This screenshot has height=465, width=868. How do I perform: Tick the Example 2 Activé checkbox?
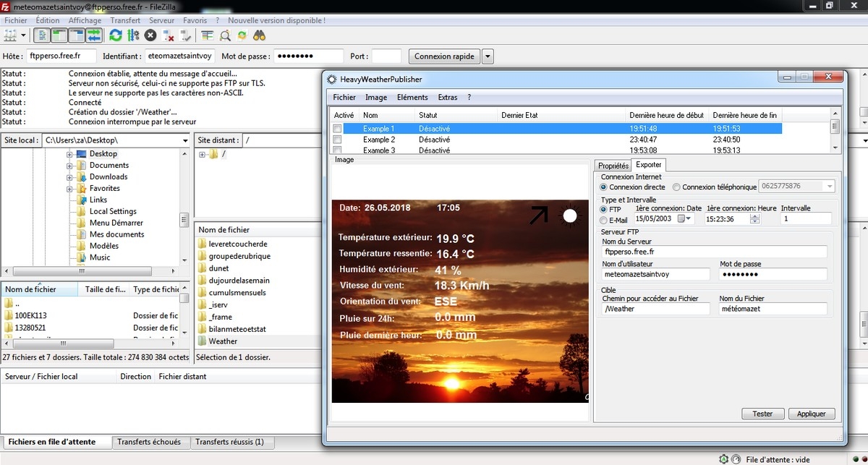[337, 140]
